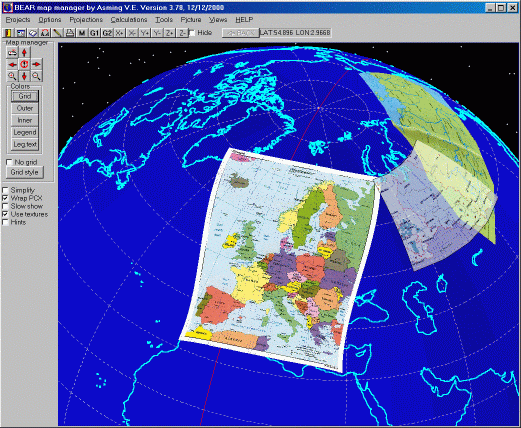Enable the Slow show checkbox

5,206
